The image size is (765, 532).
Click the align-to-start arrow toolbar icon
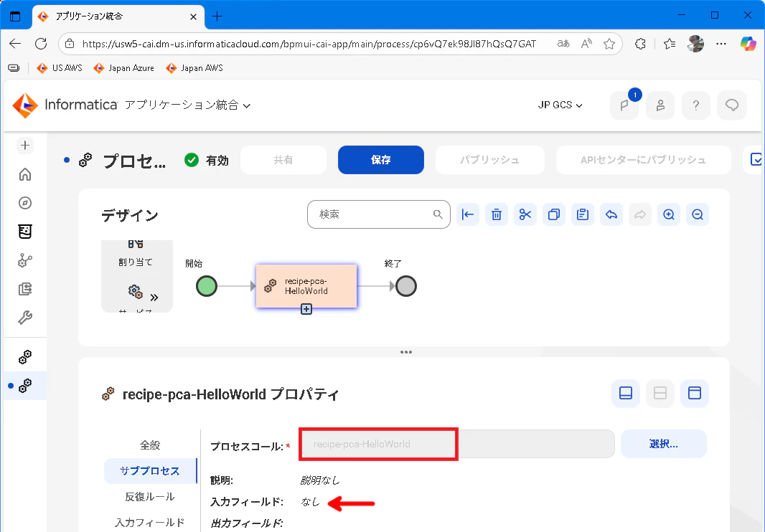(467, 214)
